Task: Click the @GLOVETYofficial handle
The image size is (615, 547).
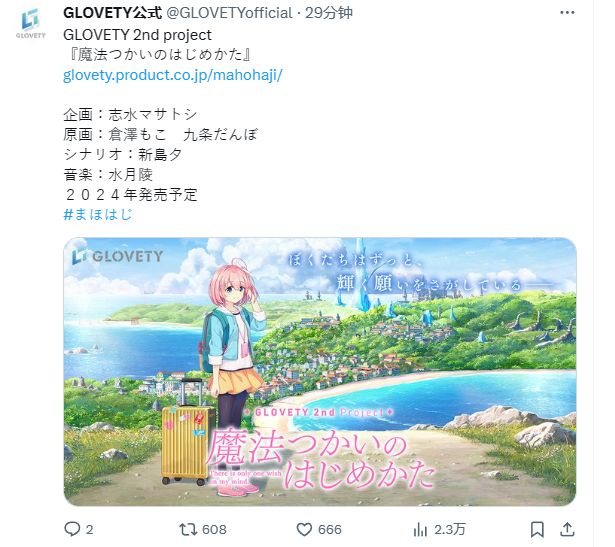Action: click(229, 13)
